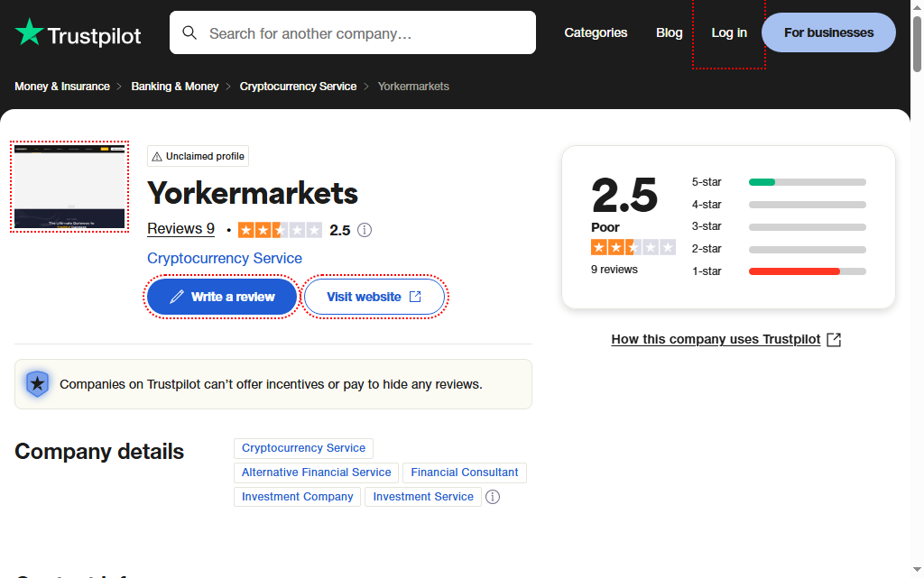The image size is (924, 578).
Task: Select Financial Consultant tag
Action: [465, 472]
